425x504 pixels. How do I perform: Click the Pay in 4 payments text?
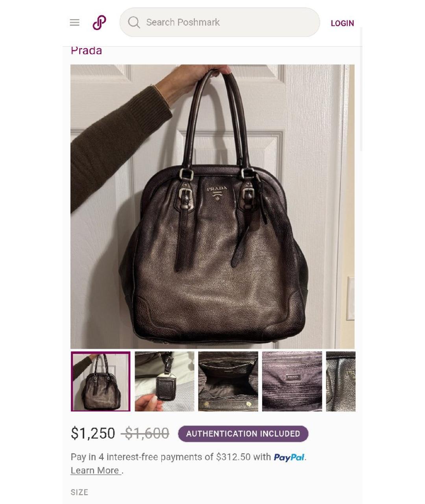[171, 457]
